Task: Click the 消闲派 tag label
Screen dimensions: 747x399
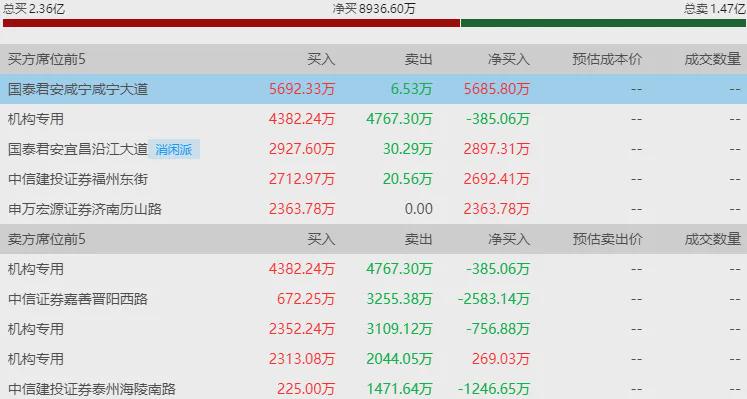Action: point(174,150)
